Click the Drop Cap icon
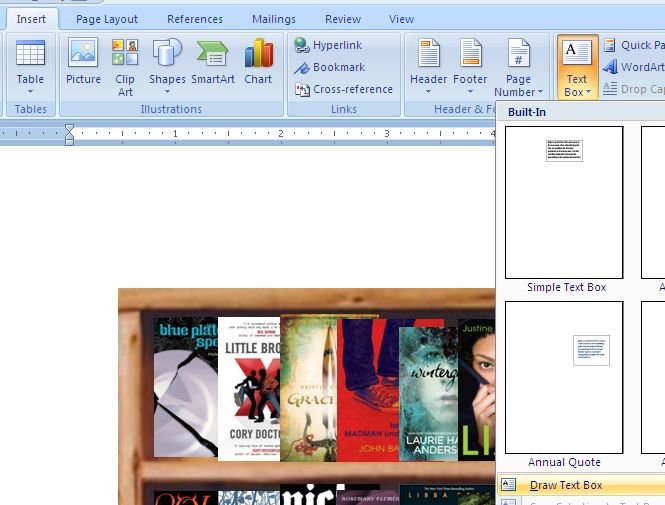Viewport: 665px width, 505px height. (x=610, y=89)
